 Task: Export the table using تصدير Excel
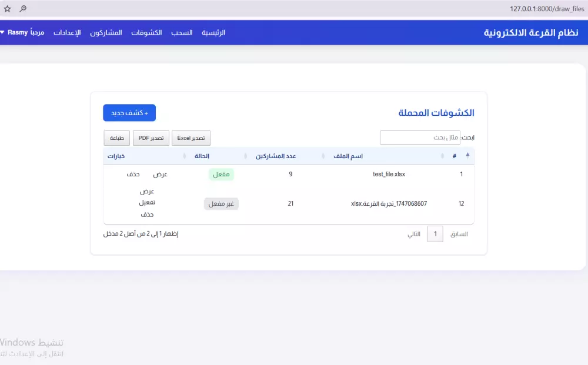[x=191, y=138]
